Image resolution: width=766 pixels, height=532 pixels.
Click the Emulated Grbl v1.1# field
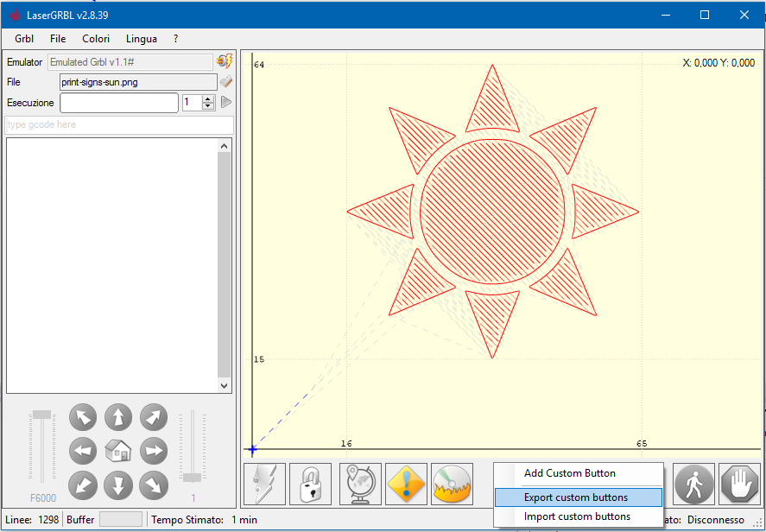(x=130, y=62)
